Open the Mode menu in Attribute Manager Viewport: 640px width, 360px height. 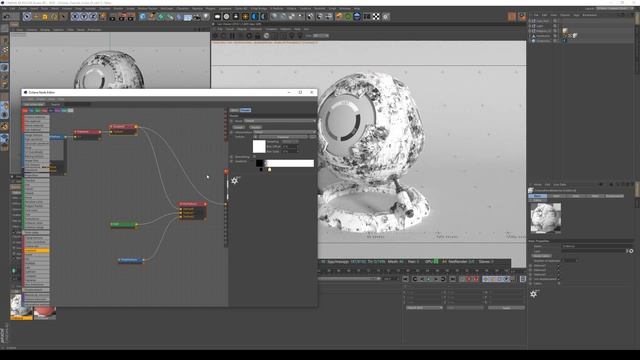click(x=538, y=184)
